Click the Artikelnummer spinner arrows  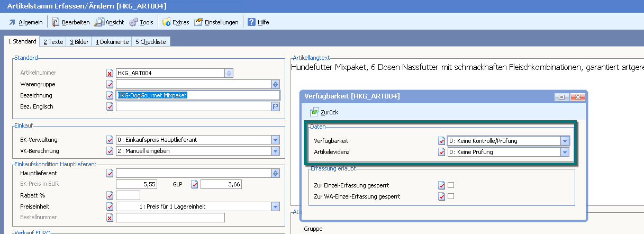[x=229, y=73]
